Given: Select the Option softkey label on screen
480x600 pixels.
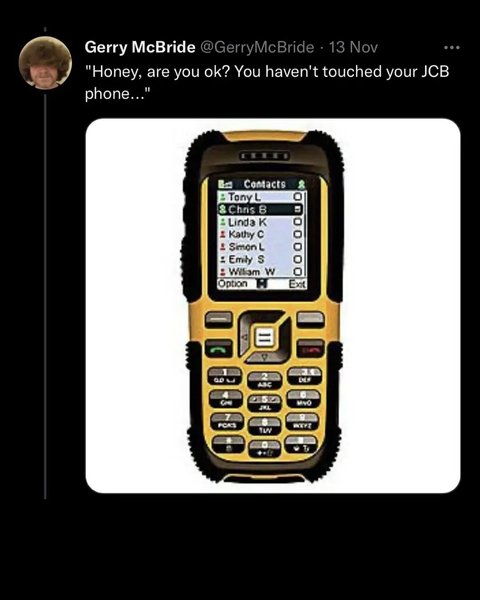Looking at the screenshot, I should click(x=232, y=284).
